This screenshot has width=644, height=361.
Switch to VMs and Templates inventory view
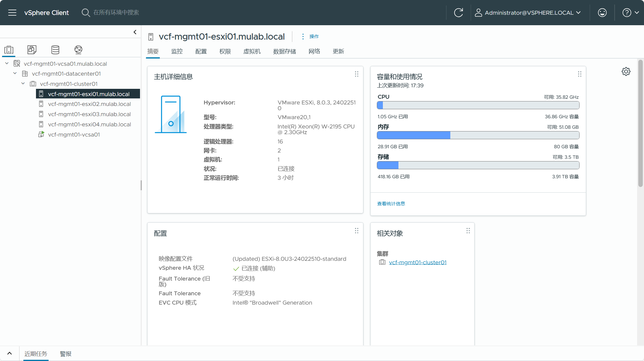[x=32, y=50]
